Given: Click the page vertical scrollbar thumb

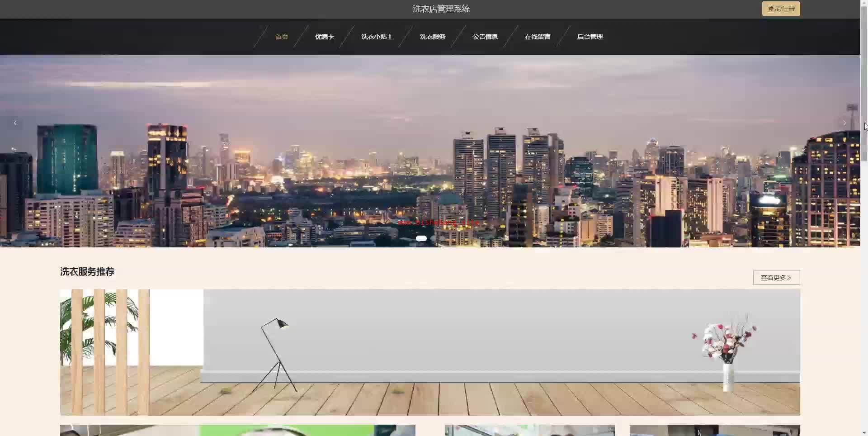Looking at the screenshot, I should coord(864,84).
